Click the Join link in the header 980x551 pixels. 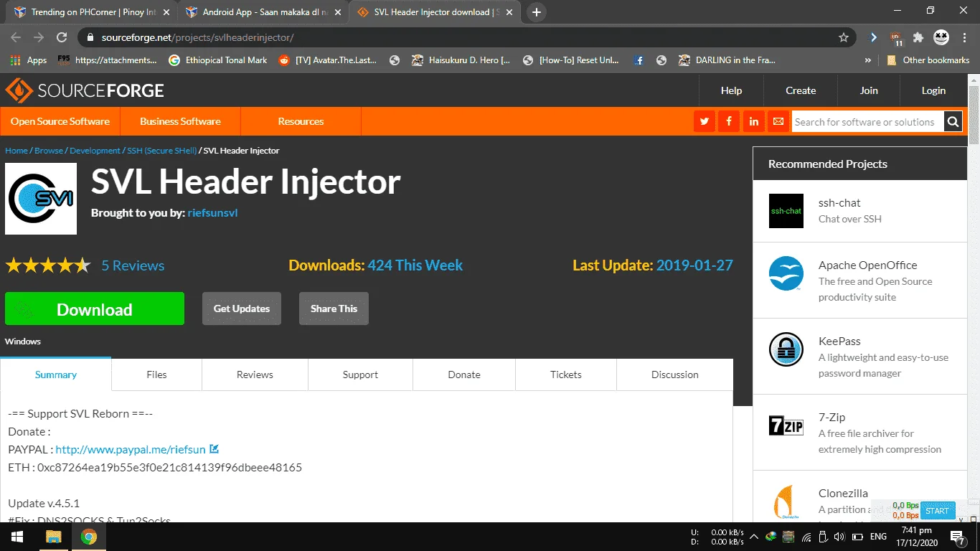pos(869,90)
